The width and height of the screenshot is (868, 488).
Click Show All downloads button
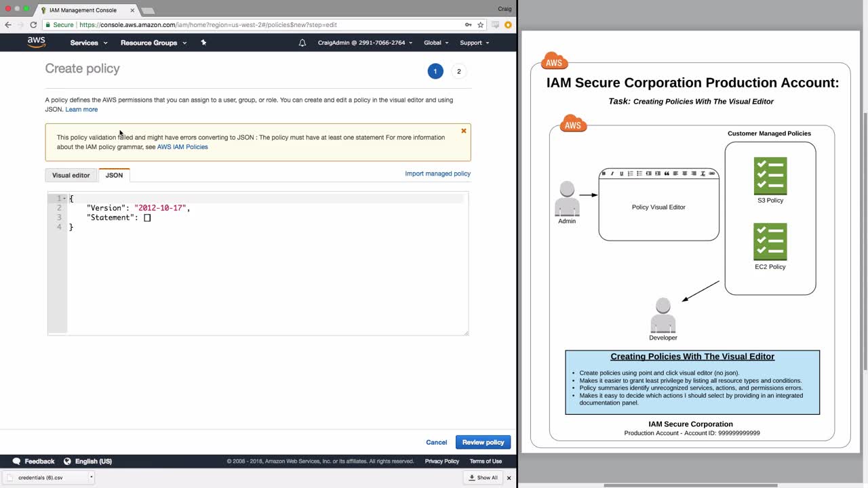click(x=484, y=478)
